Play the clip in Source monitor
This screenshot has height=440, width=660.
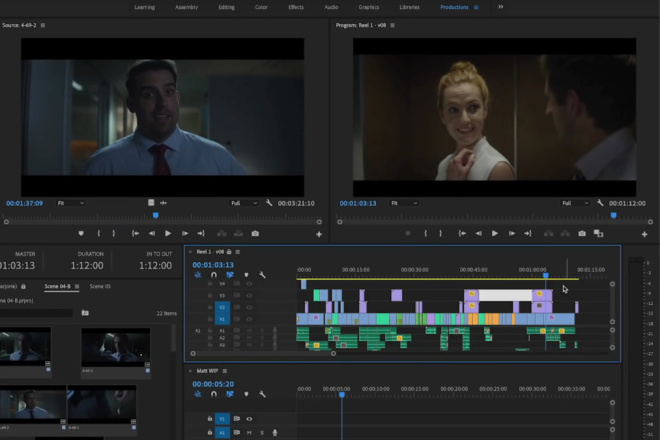click(x=168, y=234)
